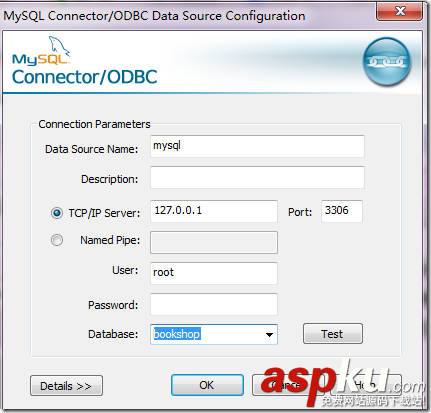Click the chain link connector icon

coord(387,62)
